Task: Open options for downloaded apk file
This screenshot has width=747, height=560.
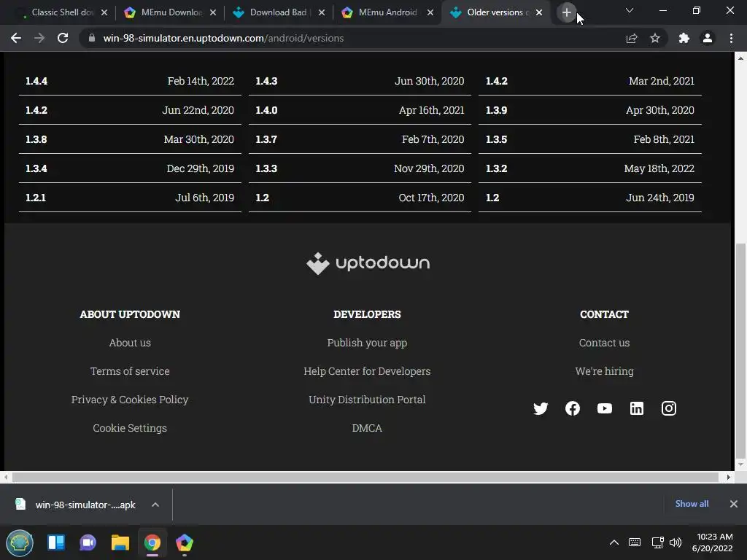Action: (x=155, y=505)
